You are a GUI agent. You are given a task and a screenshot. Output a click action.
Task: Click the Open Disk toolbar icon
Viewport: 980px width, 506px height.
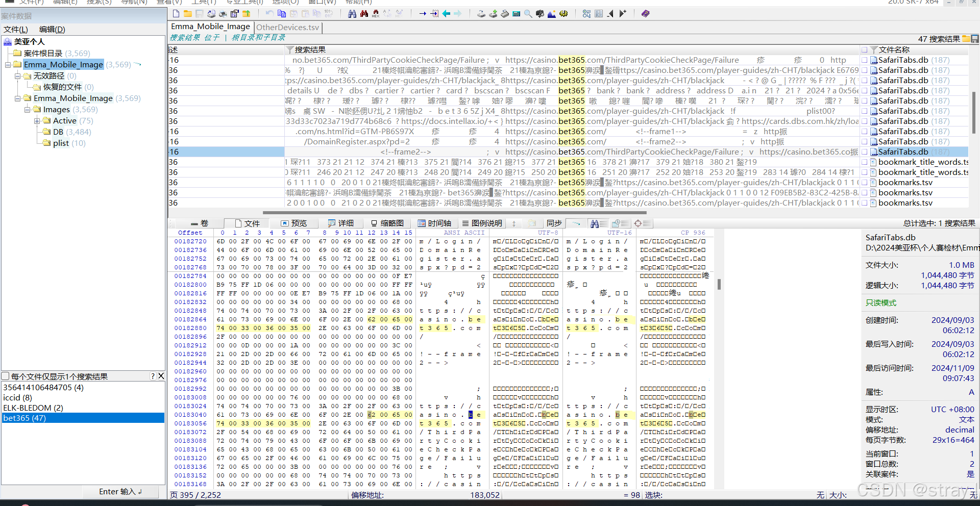[481, 14]
